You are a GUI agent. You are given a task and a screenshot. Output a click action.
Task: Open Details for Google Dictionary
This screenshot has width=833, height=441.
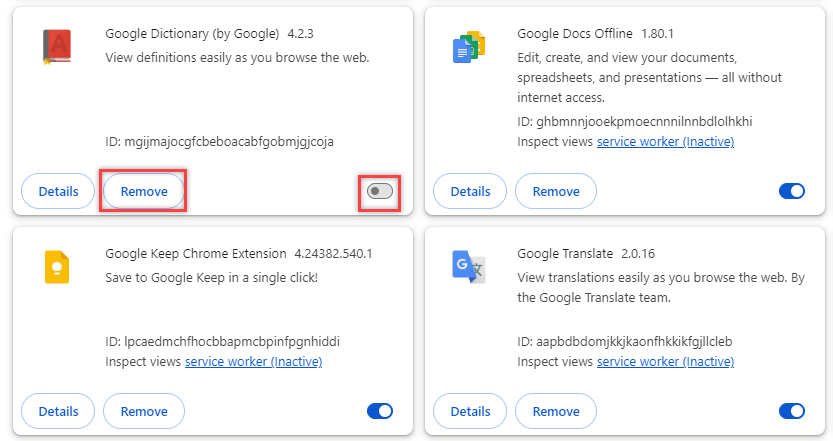click(58, 191)
